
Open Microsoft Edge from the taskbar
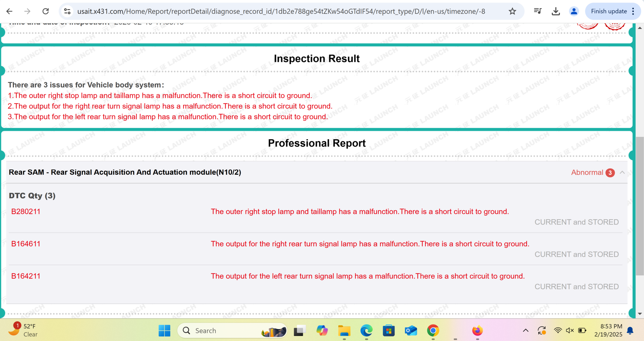pos(366,330)
